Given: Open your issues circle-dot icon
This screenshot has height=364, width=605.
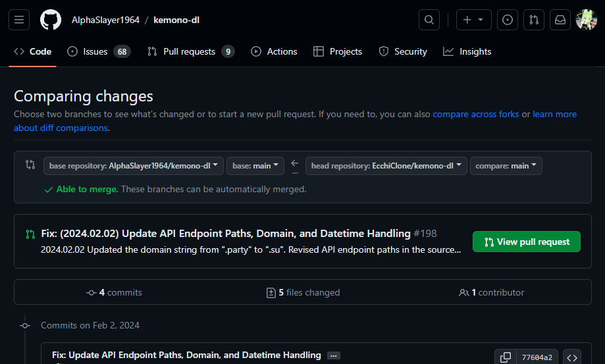Looking at the screenshot, I should pyautogui.click(x=508, y=20).
